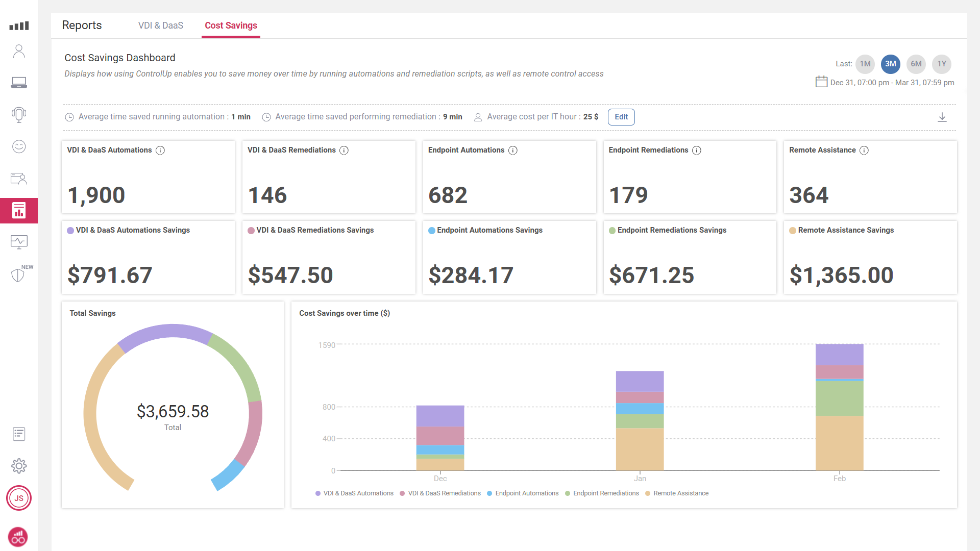Select the 1M time range
The image size is (980, 551).
[865, 64]
